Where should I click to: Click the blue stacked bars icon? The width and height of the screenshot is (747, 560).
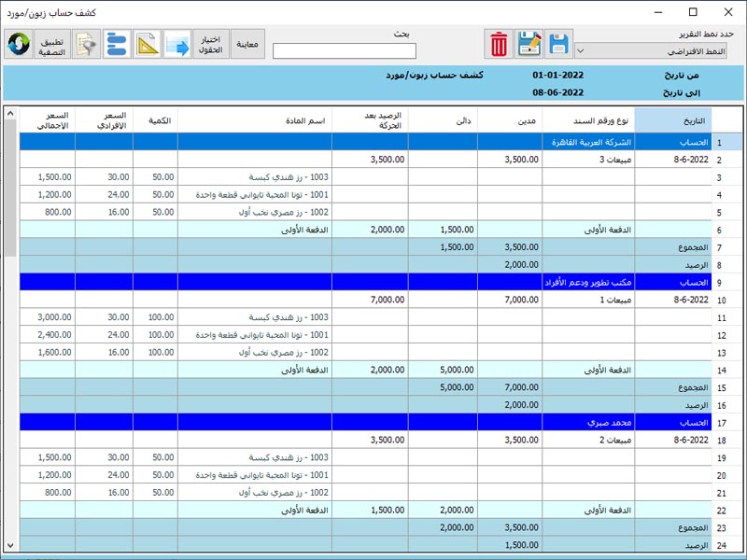point(117,44)
